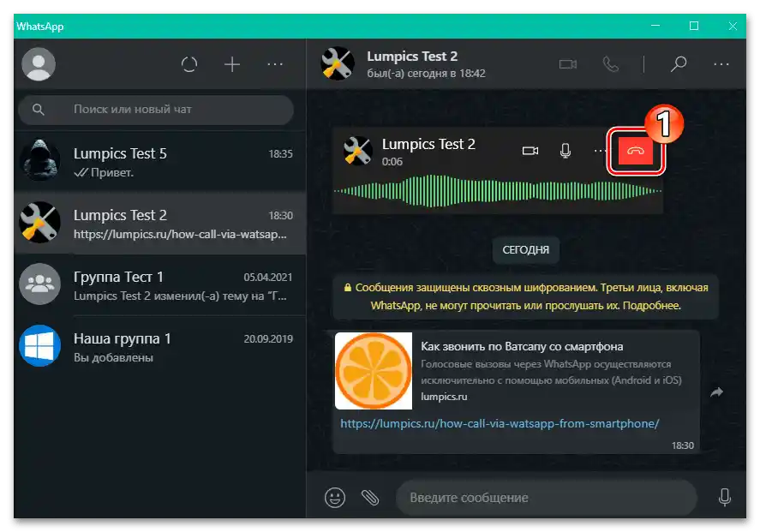This screenshot has height=532, width=760.
Task: Forward the message with arrow icon
Action: coord(716,392)
